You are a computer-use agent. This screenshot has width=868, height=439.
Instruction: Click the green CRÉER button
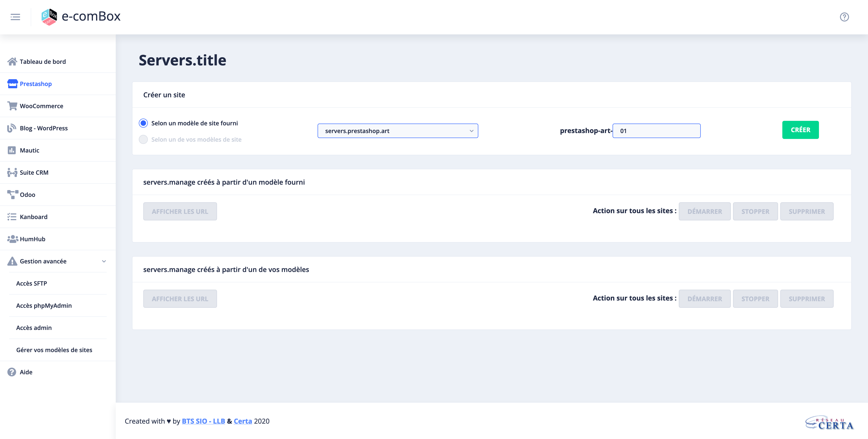(x=800, y=130)
